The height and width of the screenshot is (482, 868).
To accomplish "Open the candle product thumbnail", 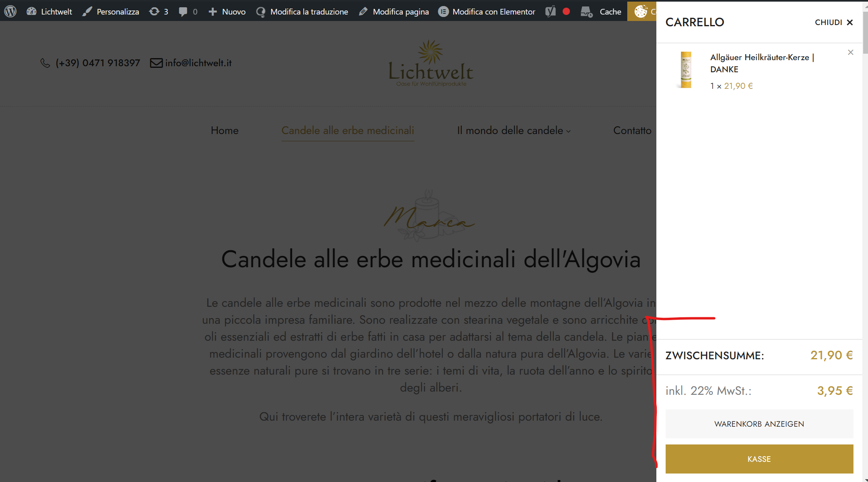I will point(686,69).
